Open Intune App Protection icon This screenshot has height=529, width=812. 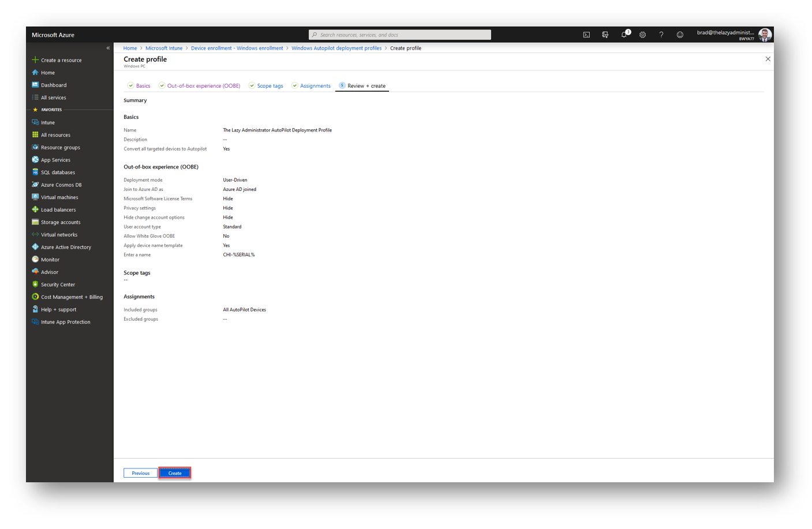tap(35, 322)
